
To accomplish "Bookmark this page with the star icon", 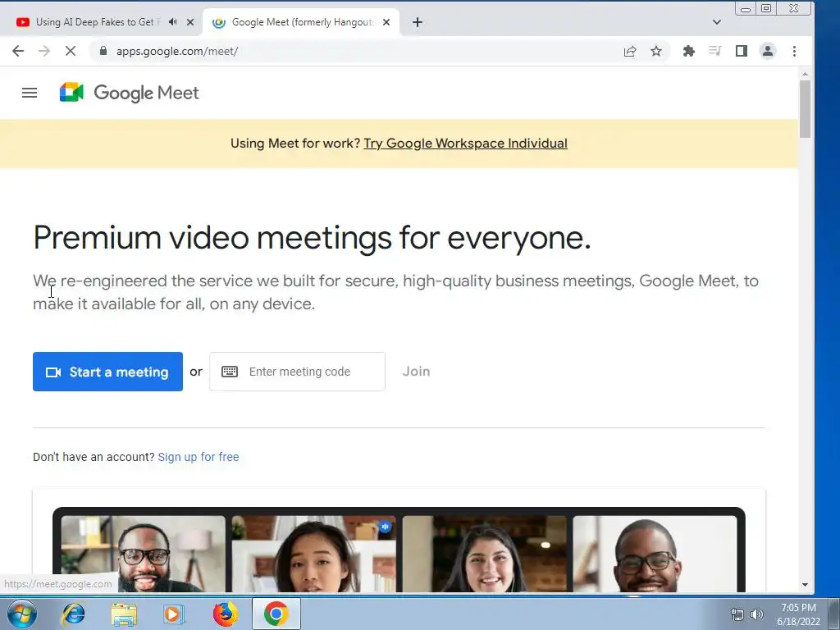I will pos(656,51).
